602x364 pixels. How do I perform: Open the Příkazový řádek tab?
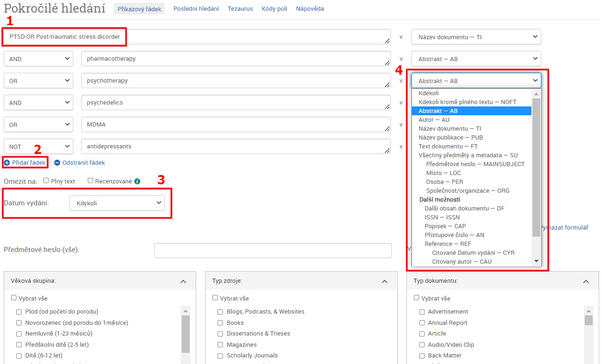[139, 9]
